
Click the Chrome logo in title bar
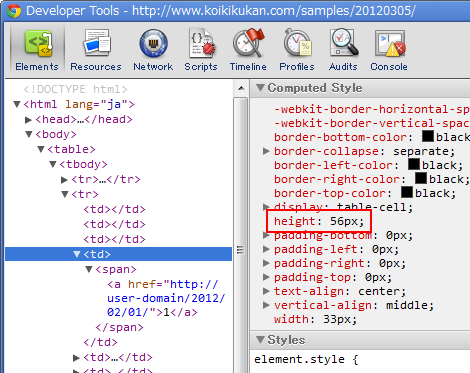coord(14,11)
